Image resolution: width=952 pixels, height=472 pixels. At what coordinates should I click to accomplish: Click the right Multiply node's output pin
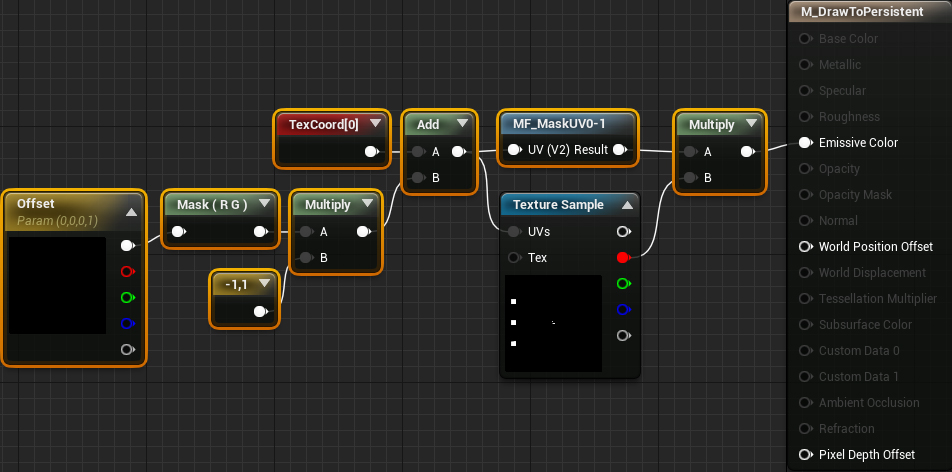coord(748,152)
